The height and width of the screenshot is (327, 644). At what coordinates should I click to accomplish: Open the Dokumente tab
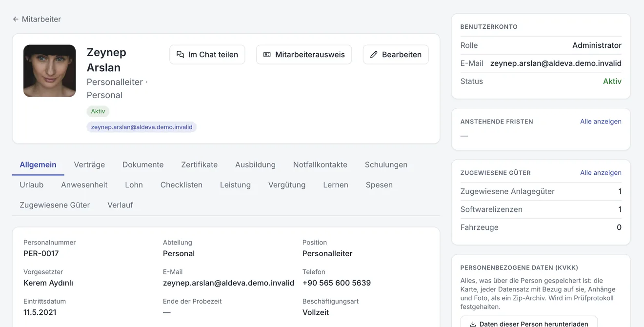[x=143, y=165]
